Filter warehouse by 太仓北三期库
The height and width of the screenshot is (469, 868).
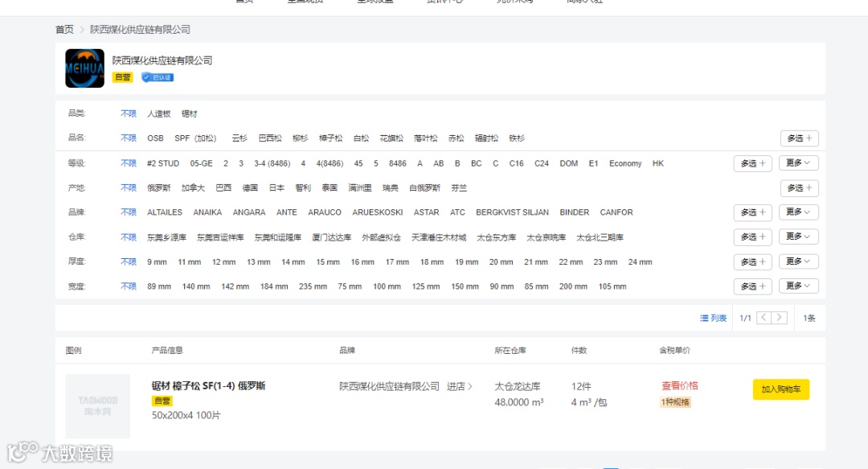(x=600, y=237)
